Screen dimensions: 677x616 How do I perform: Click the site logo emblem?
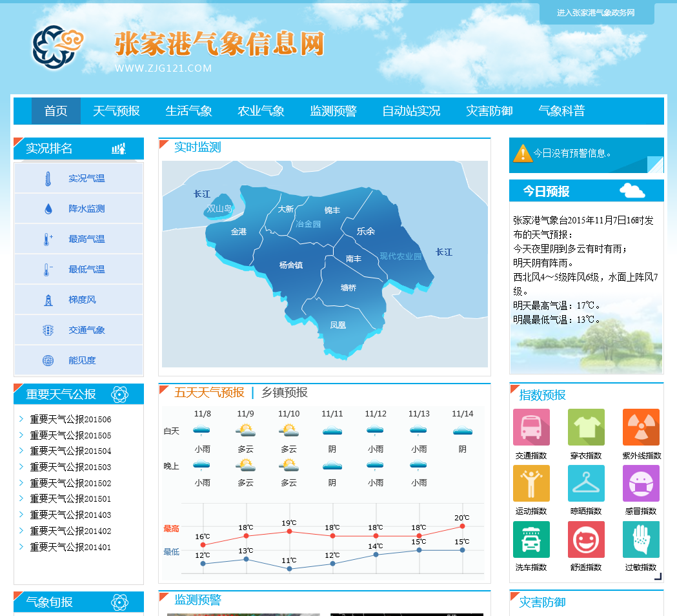[x=58, y=47]
